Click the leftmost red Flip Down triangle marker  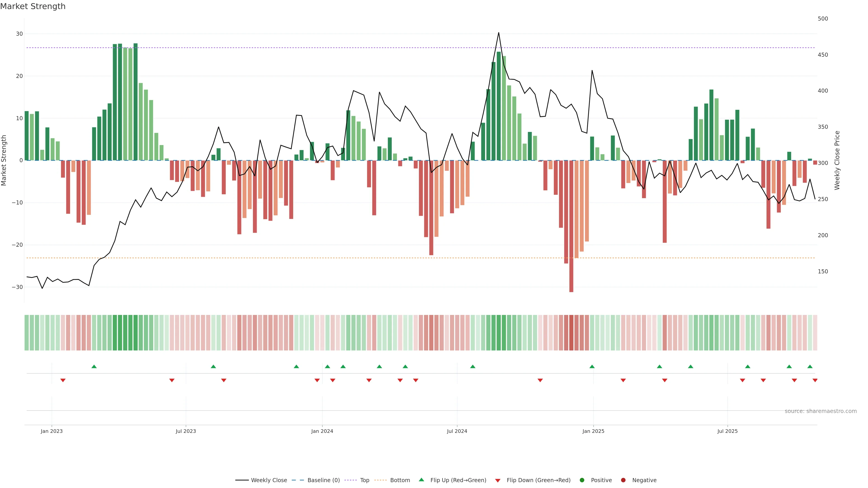coord(63,380)
